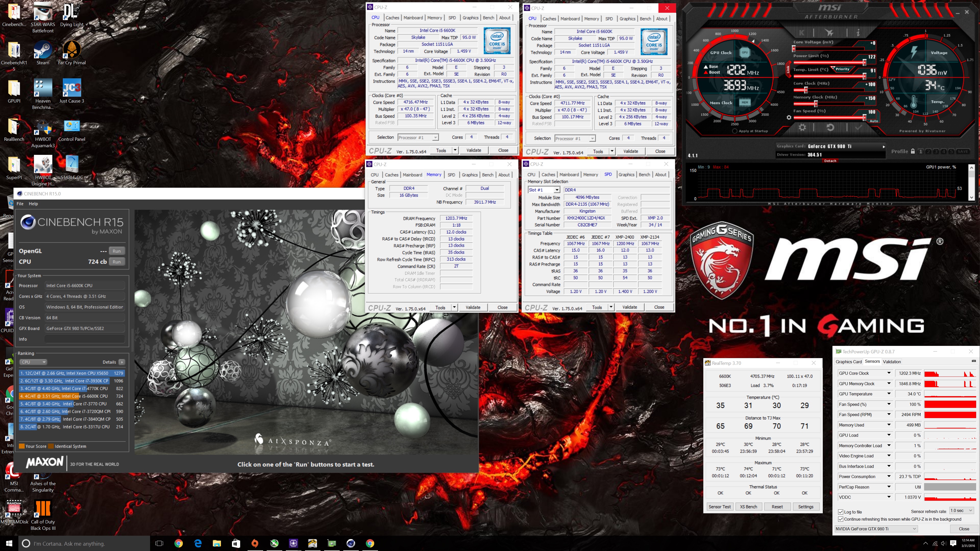Expand Graphics Card arrow in Afterburner
The height and width of the screenshot is (551, 980).
(x=884, y=146)
